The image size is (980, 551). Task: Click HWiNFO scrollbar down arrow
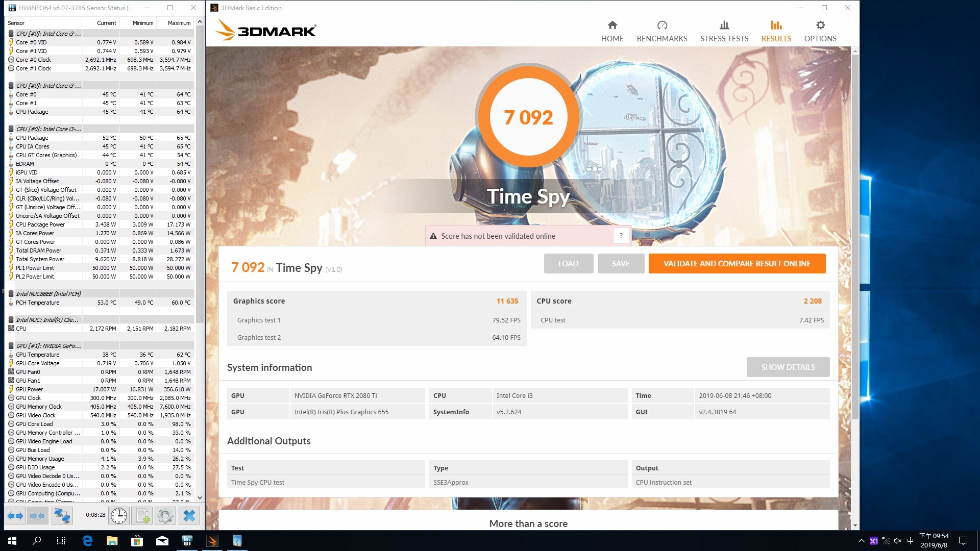tap(200, 498)
